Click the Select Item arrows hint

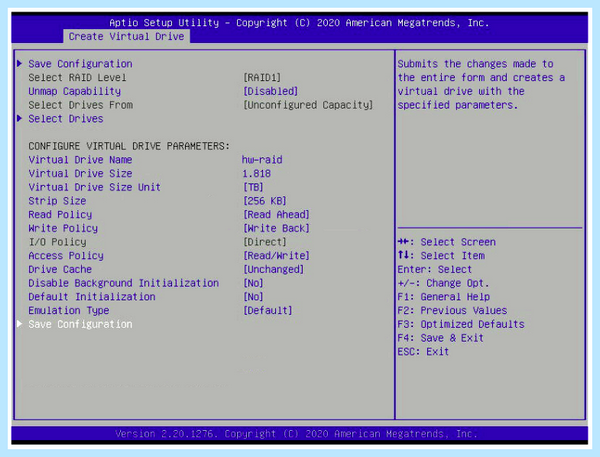441,256
